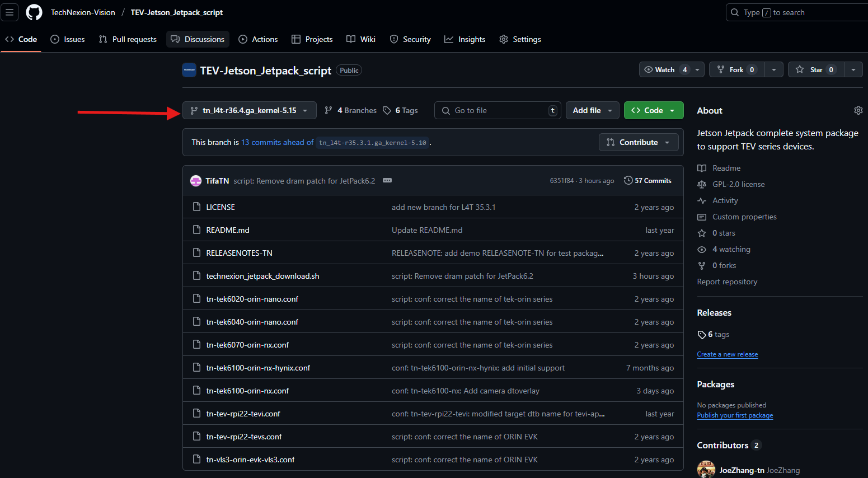868x478 pixels.
Task: Click the eye icon beside 4 watching
Action: 702,249
